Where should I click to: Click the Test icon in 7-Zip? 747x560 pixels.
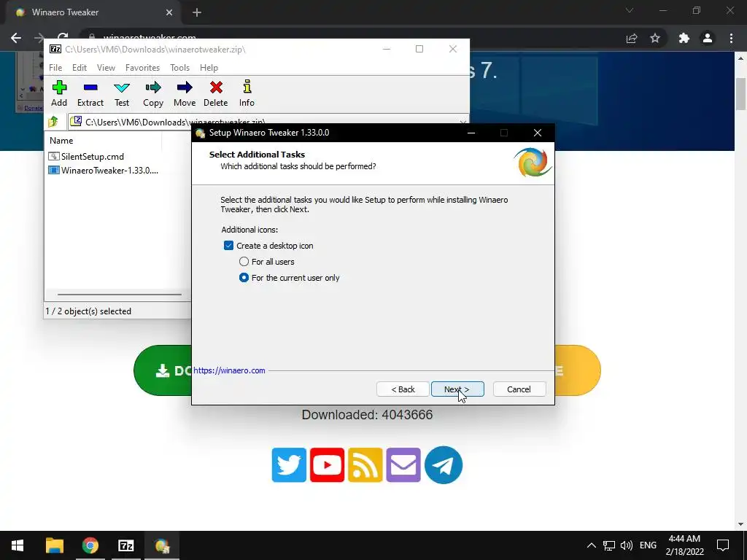[x=122, y=93]
